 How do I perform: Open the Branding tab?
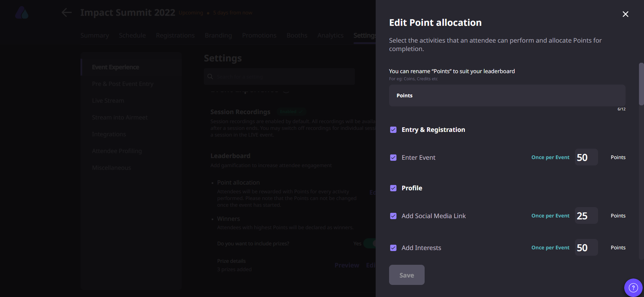tap(218, 36)
